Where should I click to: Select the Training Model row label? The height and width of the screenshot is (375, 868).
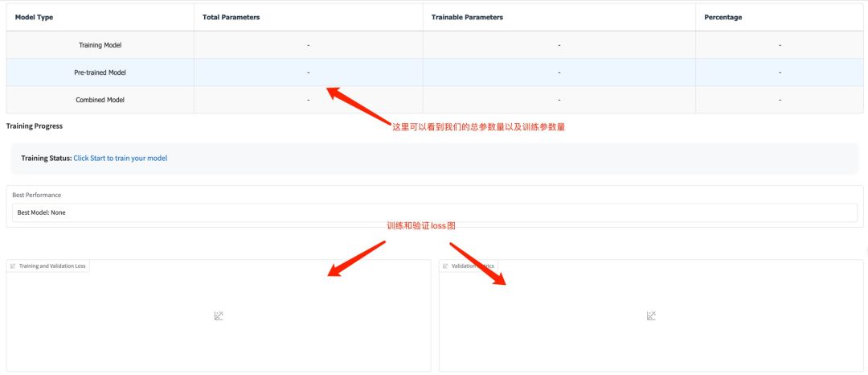point(100,45)
